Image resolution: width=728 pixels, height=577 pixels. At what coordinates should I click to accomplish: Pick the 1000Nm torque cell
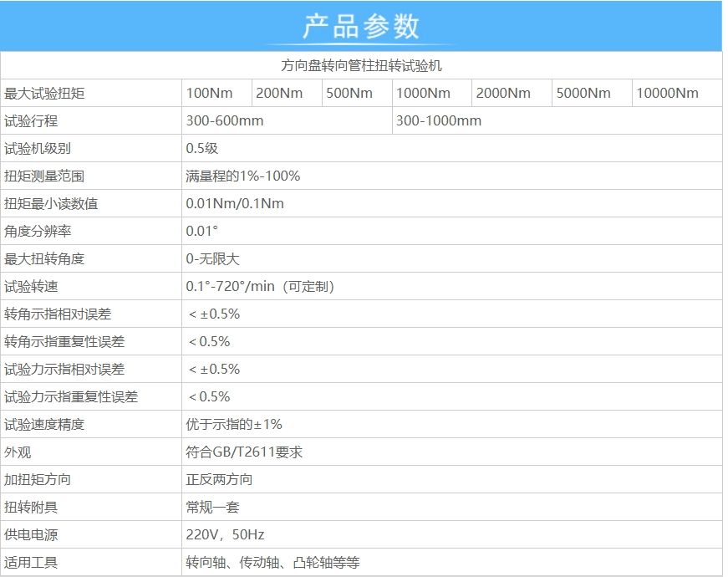(423, 93)
